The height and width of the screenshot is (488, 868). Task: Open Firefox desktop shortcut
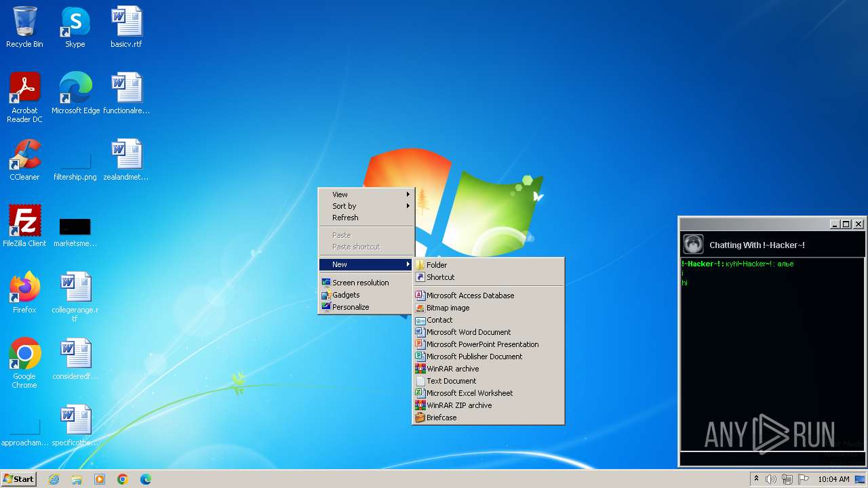[x=24, y=292]
